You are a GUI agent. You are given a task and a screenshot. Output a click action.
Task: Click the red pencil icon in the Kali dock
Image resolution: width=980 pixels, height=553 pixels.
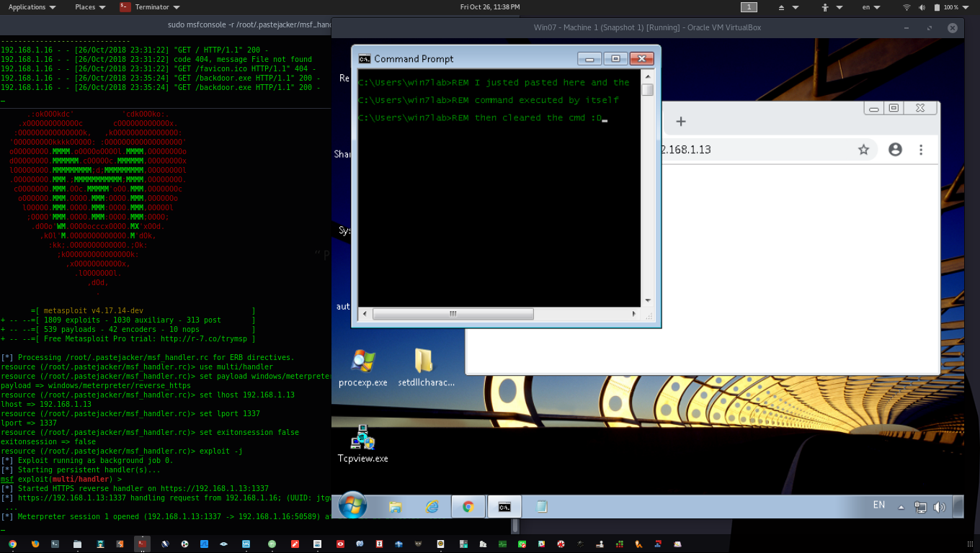294,544
